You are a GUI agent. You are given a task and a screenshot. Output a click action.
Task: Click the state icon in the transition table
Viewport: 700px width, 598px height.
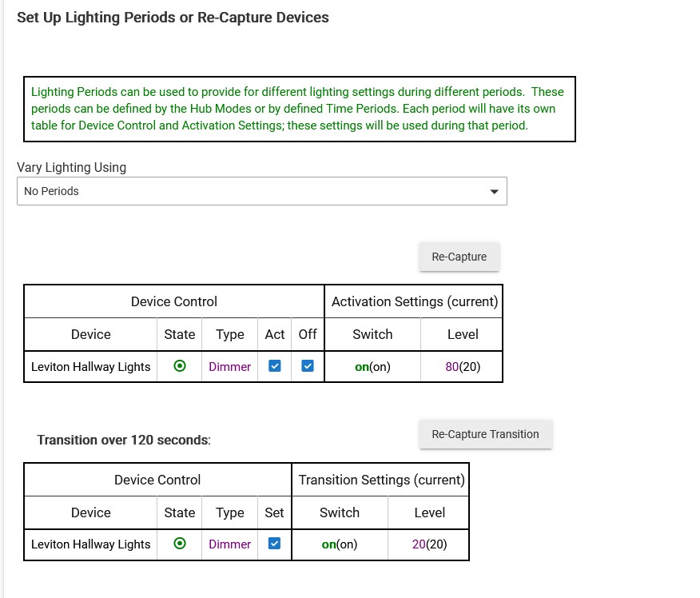click(x=180, y=544)
